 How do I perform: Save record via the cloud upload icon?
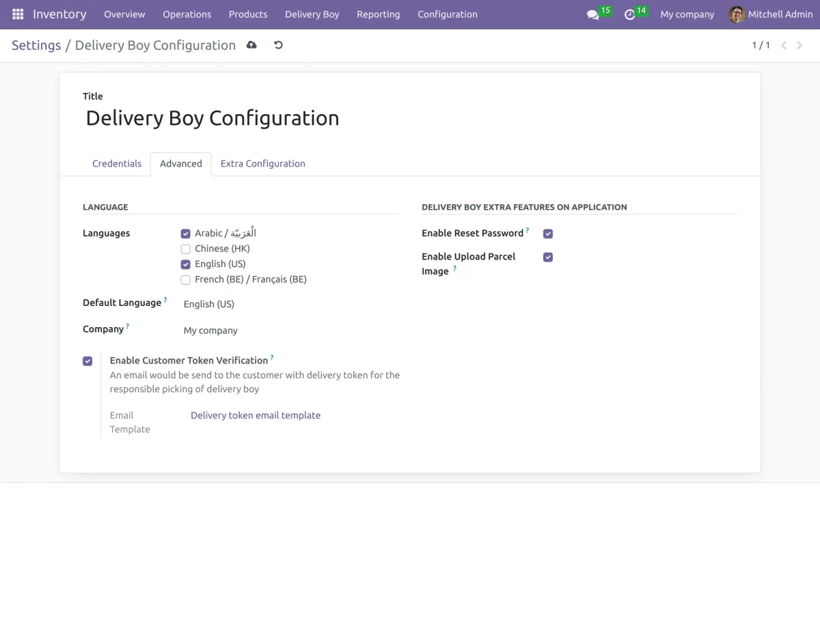[251, 45]
